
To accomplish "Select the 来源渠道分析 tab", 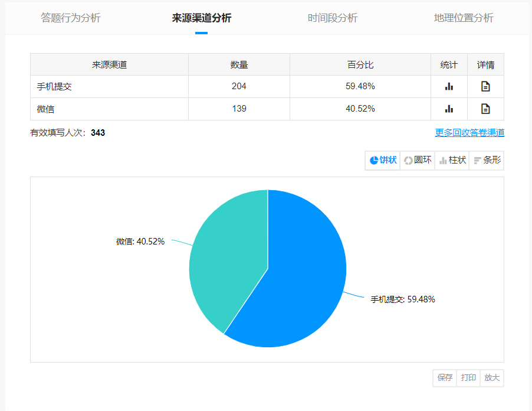I will [x=202, y=18].
